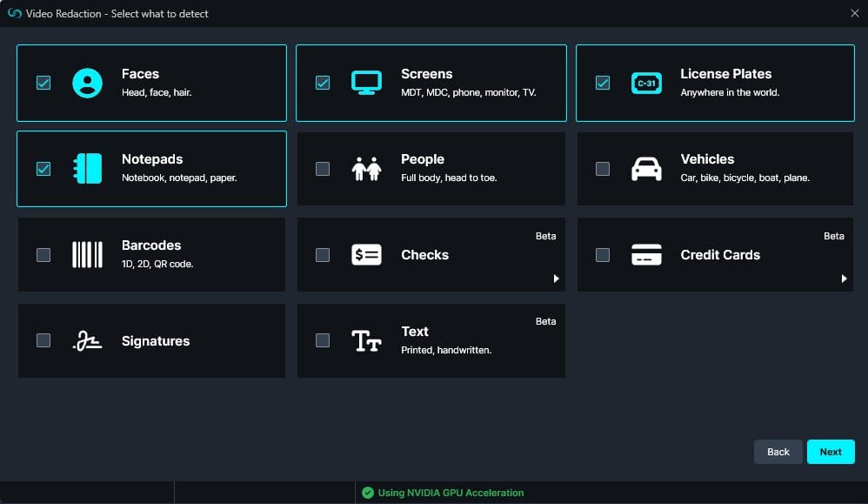Click the green GPU acceleration checkmark icon

(x=368, y=493)
